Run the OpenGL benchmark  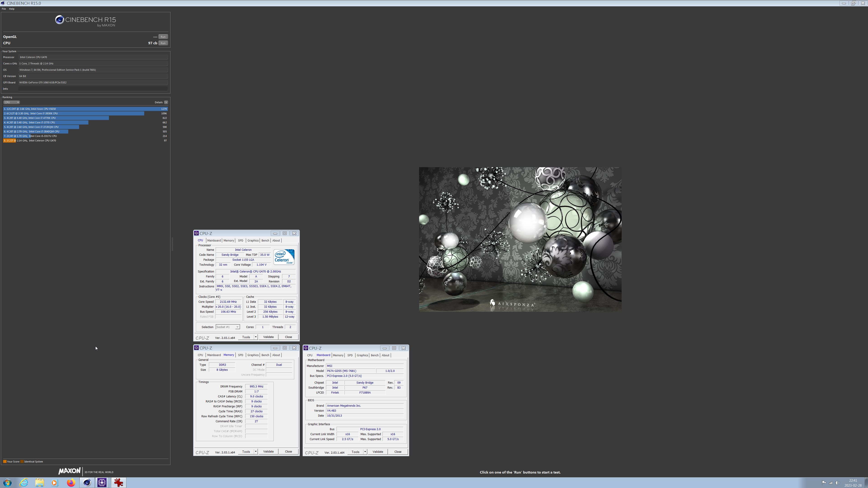[163, 37]
